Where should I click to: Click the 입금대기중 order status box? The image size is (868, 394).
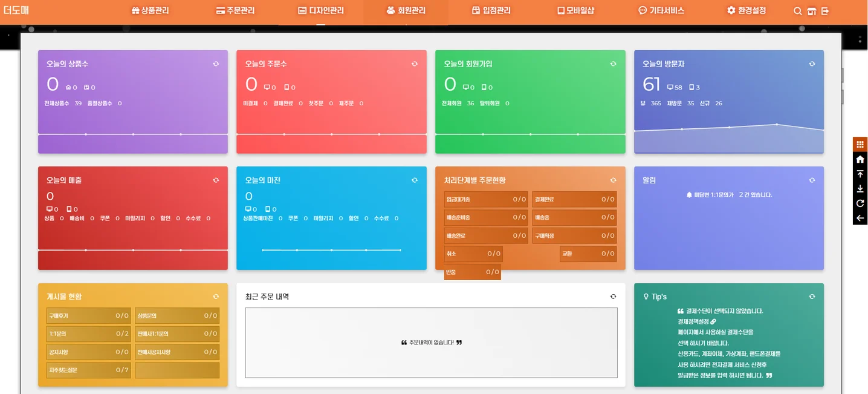point(486,199)
